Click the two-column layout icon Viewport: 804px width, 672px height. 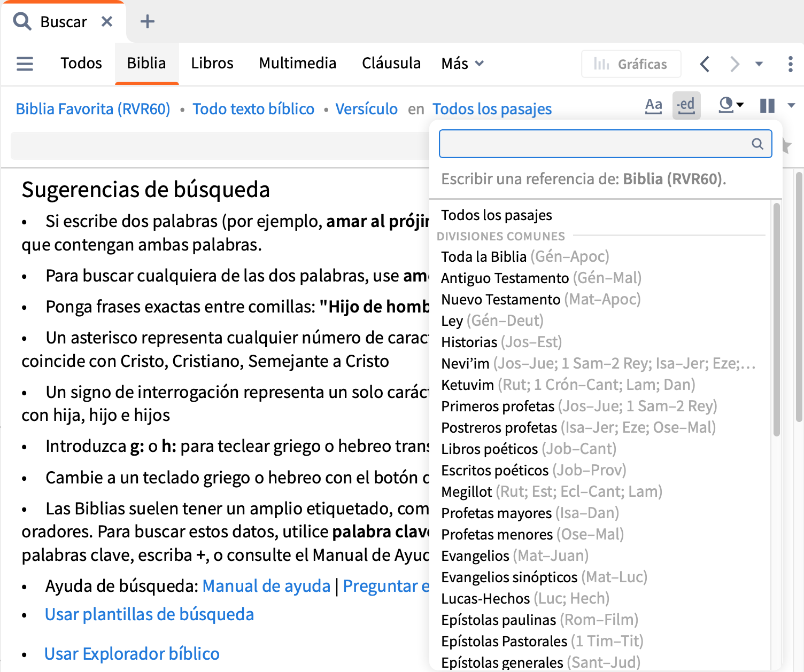pyautogui.click(x=767, y=106)
